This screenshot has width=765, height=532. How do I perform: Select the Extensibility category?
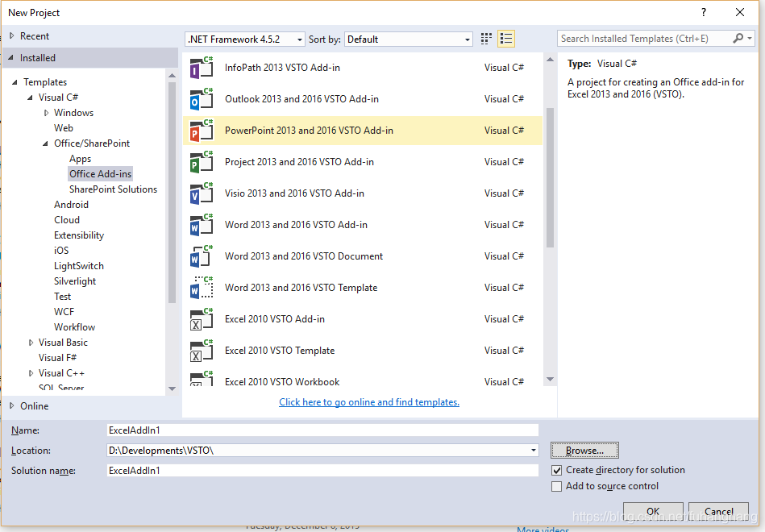79,235
